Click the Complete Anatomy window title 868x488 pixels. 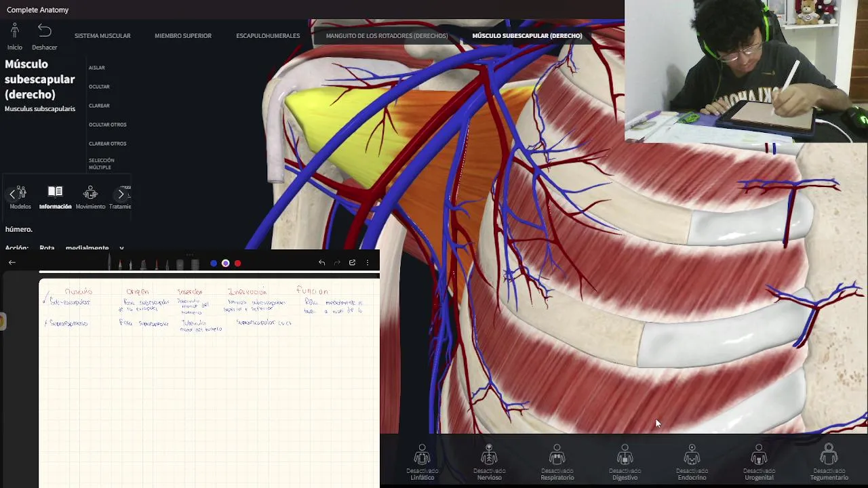pyautogui.click(x=37, y=10)
